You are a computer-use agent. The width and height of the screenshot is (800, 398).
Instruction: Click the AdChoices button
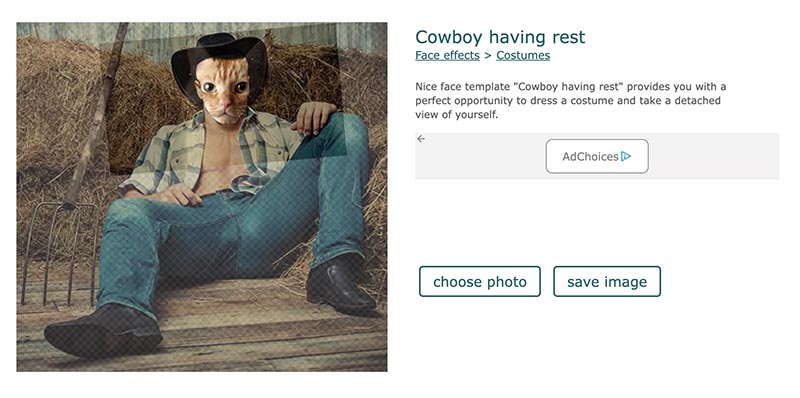[x=597, y=156]
